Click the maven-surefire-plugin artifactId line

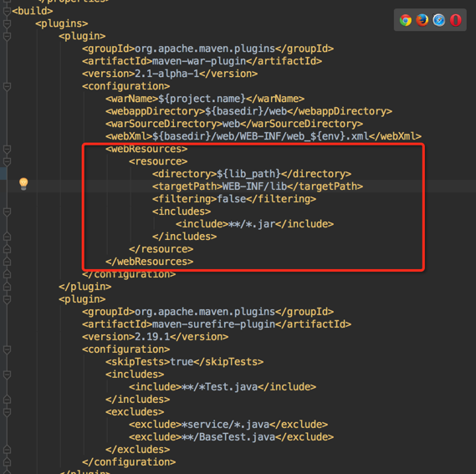[x=217, y=324]
